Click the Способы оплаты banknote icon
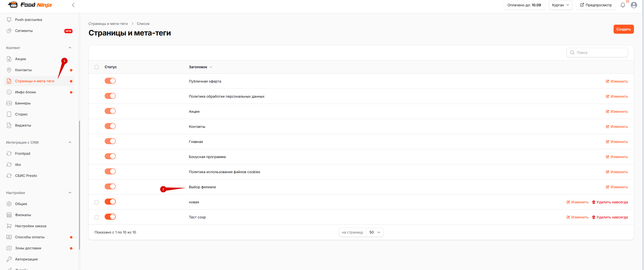The height and width of the screenshot is (270, 644). point(9,237)
